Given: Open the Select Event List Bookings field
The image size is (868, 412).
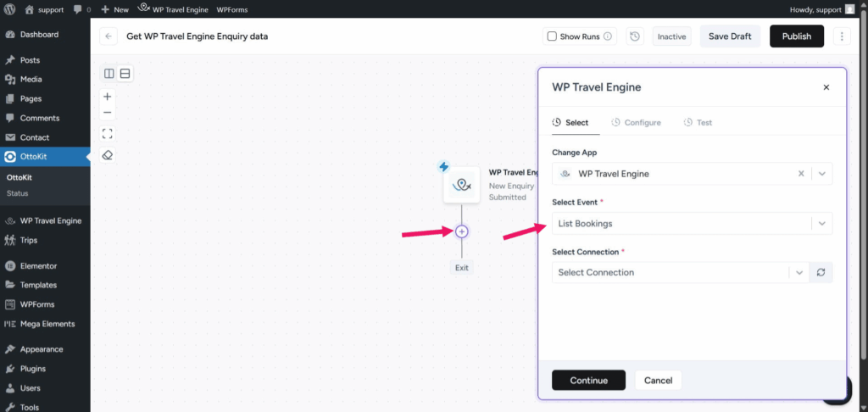Looking at the screenshot, I should tap(692, 223).
